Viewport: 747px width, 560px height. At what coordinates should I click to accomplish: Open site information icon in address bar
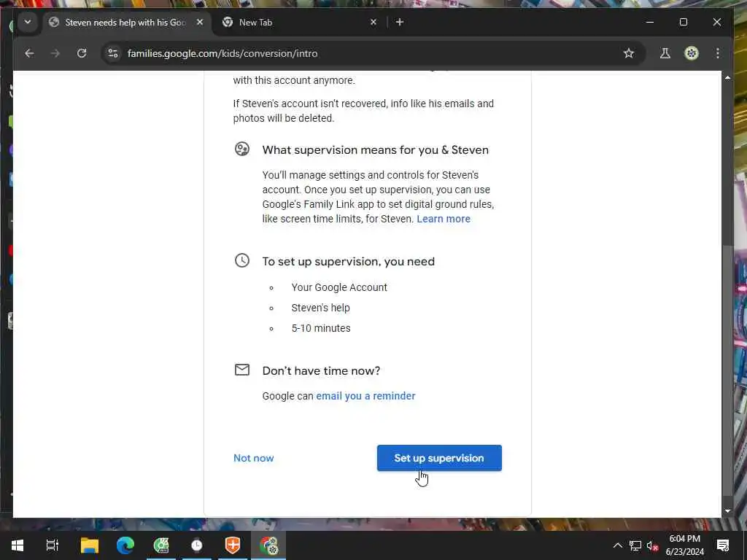pyautogui.click(x=113, y=53)
